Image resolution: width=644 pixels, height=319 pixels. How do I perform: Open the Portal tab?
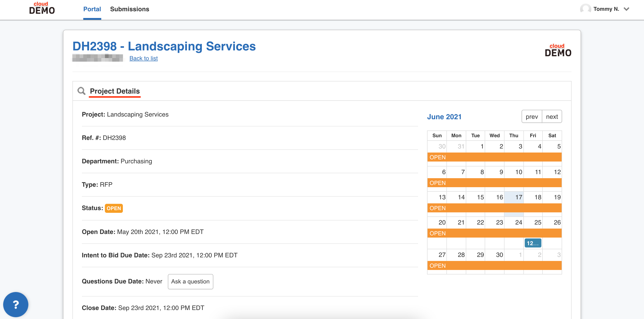[92, 9]
